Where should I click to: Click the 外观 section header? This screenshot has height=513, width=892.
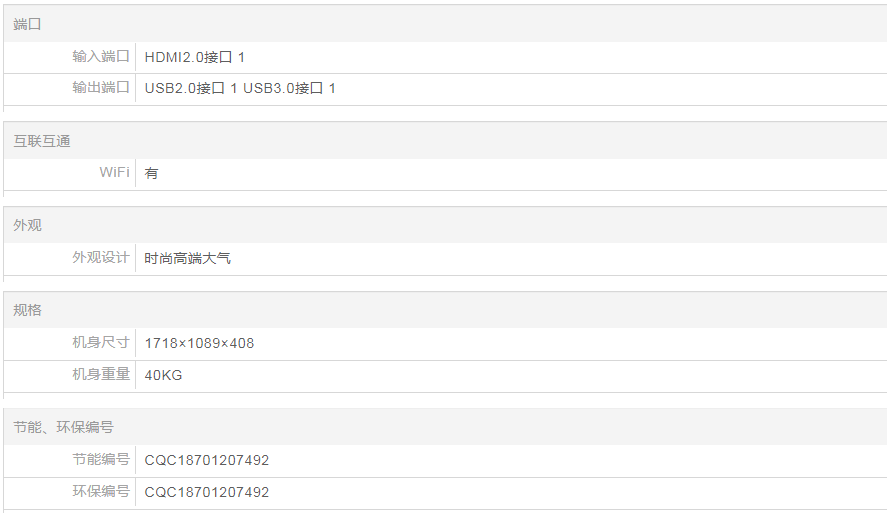[x=445, y=225]
